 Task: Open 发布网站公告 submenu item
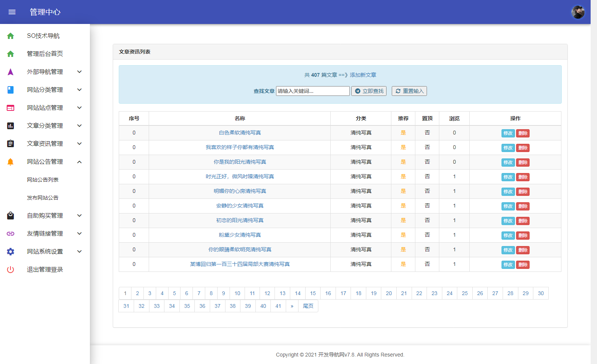(x=43, y=198)
